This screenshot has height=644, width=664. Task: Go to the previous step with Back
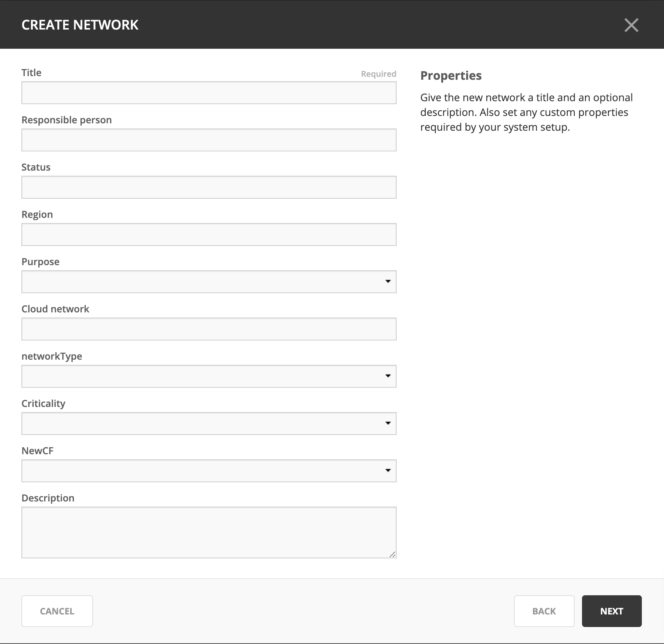(544, 611)
